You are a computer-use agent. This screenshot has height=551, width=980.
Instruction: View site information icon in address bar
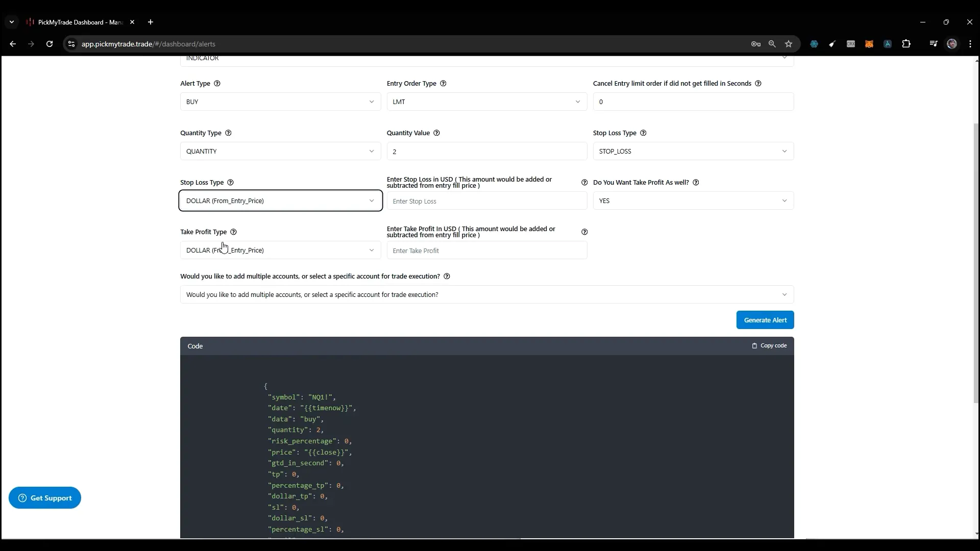(x=71, y=44)
